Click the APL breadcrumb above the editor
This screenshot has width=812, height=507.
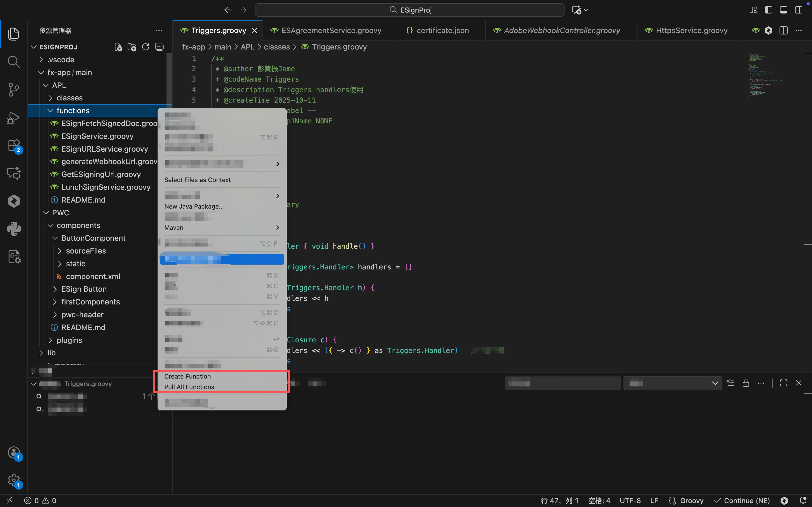click(247, 47)
